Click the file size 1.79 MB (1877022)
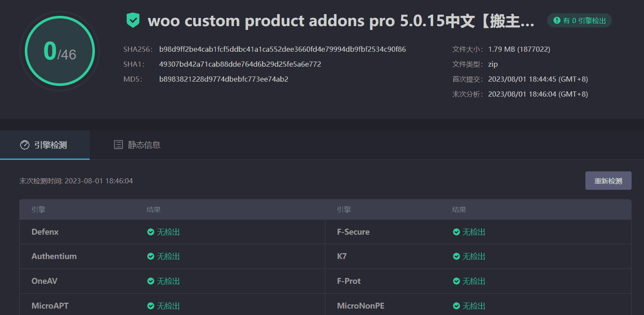The image size is (644, 315). 519,49
